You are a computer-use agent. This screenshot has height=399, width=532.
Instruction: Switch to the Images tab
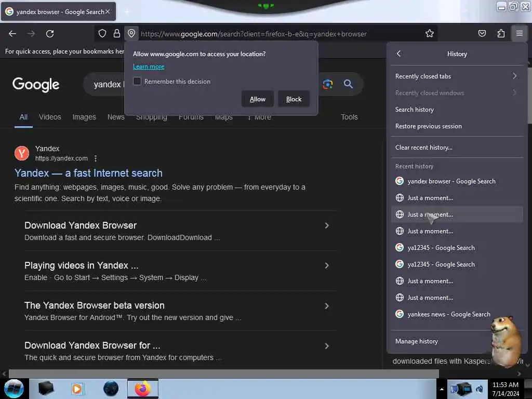pos(84,117)
